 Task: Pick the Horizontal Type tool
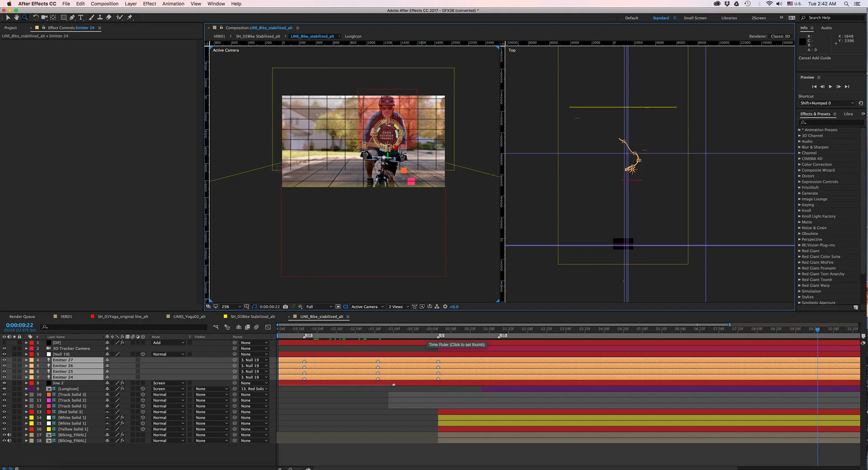click(81, 18)
